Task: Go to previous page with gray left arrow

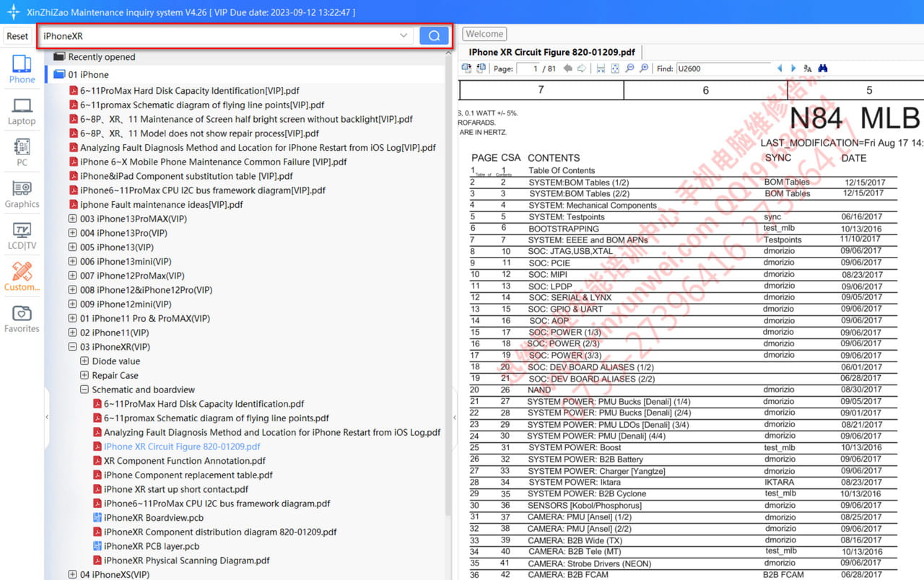Action: [x=567, y=69]
